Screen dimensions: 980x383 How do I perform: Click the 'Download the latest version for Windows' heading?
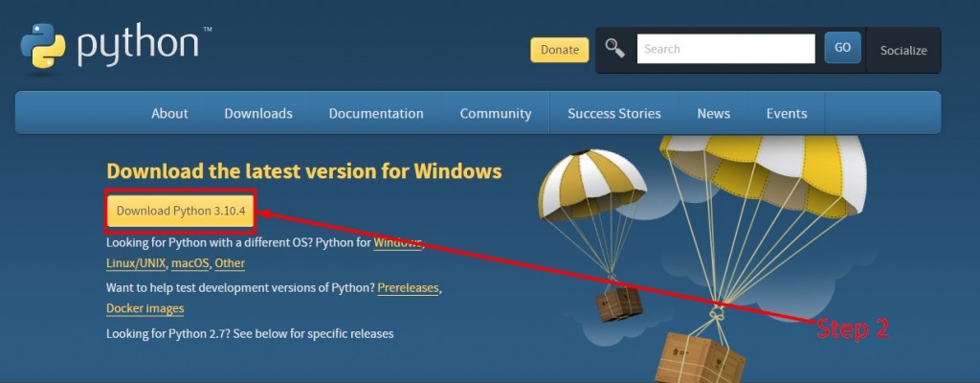(303, 170)
